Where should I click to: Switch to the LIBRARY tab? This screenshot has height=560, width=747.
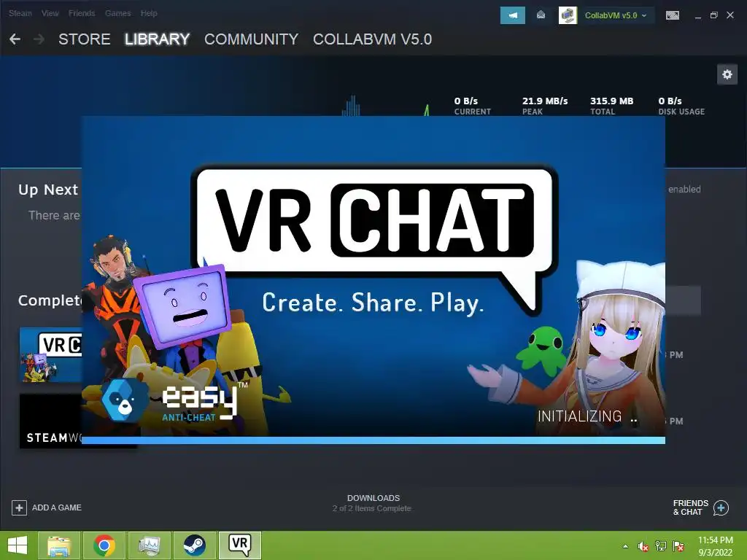(x=158, y=39)
